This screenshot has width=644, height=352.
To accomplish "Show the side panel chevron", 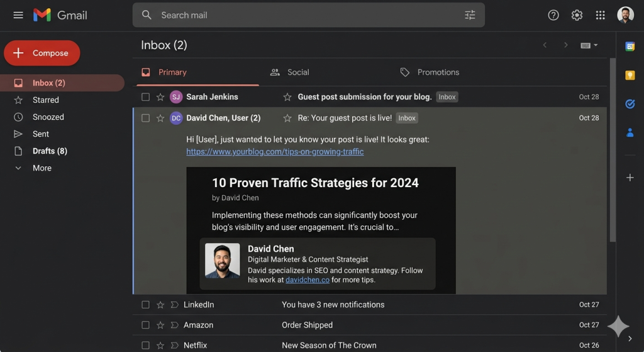I will (630, 339).
